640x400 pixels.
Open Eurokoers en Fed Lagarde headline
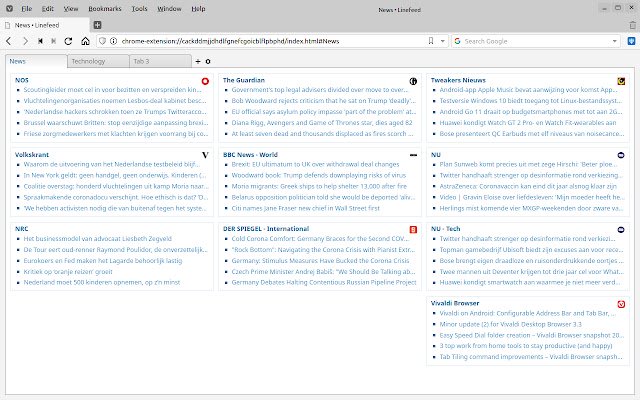pyautogui.click(x=102, y=260)
